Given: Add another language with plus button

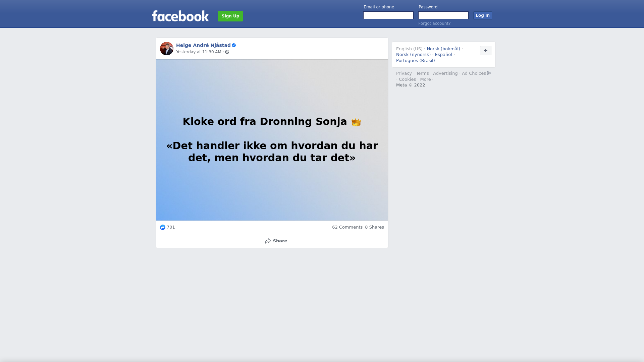Looking at the screenshot, I should click(x=486, y=51).
